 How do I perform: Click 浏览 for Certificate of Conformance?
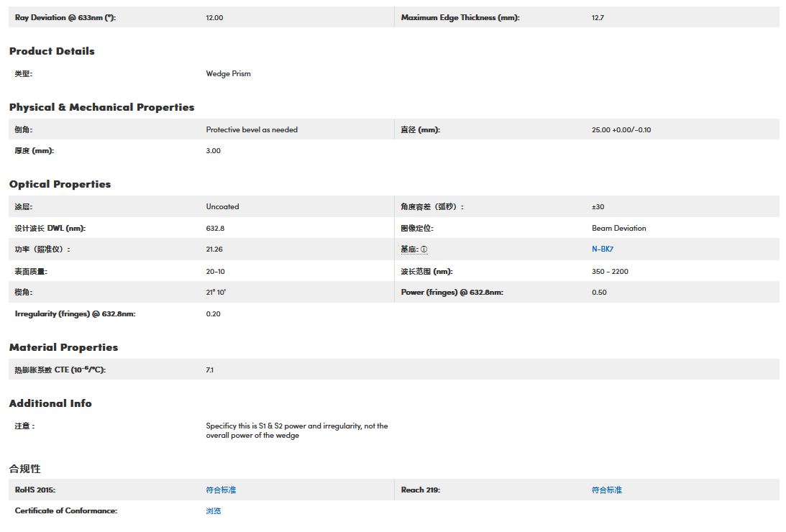click(x=214, y=510)
